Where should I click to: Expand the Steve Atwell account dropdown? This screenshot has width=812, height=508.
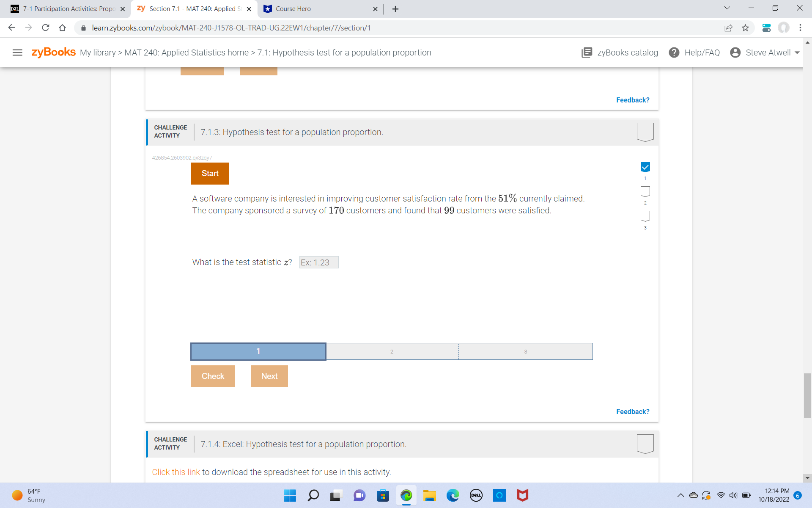click(797, 52)
